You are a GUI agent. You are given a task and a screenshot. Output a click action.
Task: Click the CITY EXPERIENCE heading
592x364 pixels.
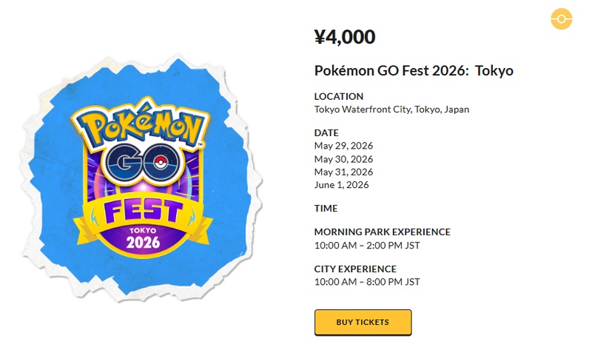355,269
